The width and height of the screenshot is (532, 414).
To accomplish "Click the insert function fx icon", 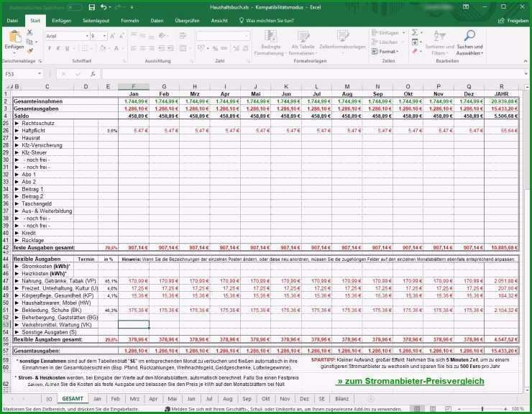I will [x=93, y=73].
